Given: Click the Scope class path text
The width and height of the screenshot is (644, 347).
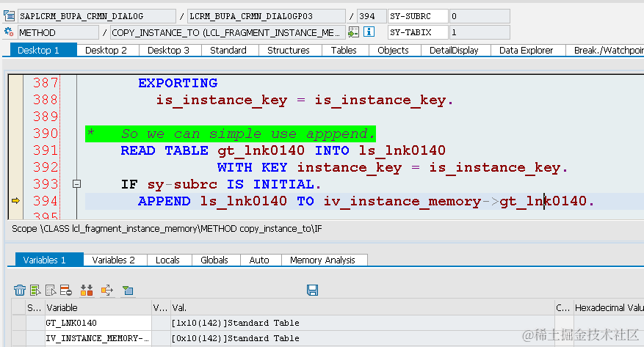Looking at the screenshot, I should coord(167,228).
